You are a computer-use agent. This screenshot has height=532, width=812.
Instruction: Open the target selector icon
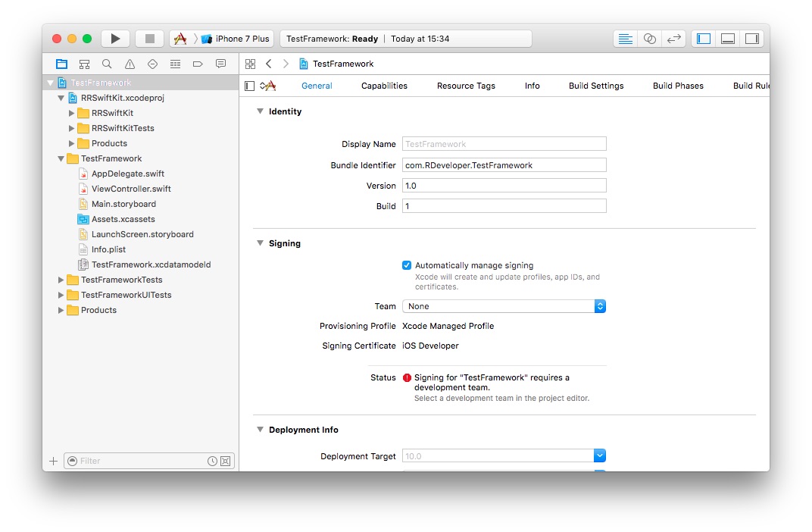pyautogui.click(x=267, y=86)
